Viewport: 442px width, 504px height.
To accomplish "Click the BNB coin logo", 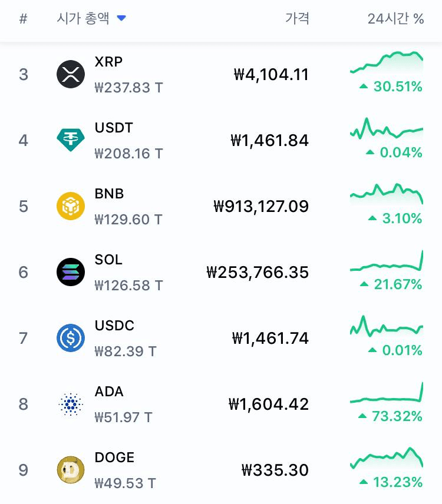I will [x=71, y=206].
